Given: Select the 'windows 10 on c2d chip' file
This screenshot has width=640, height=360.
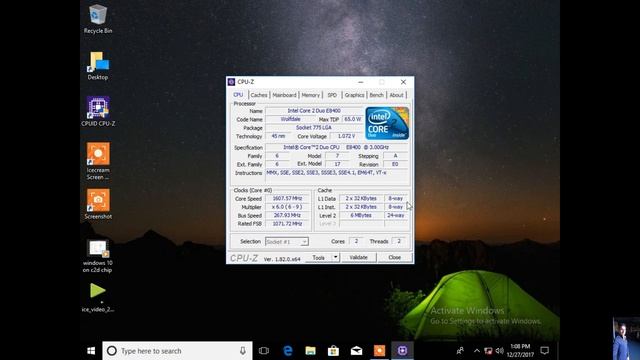Looking at the screenshot, I should pyautogui.click(x=98, y=256).
